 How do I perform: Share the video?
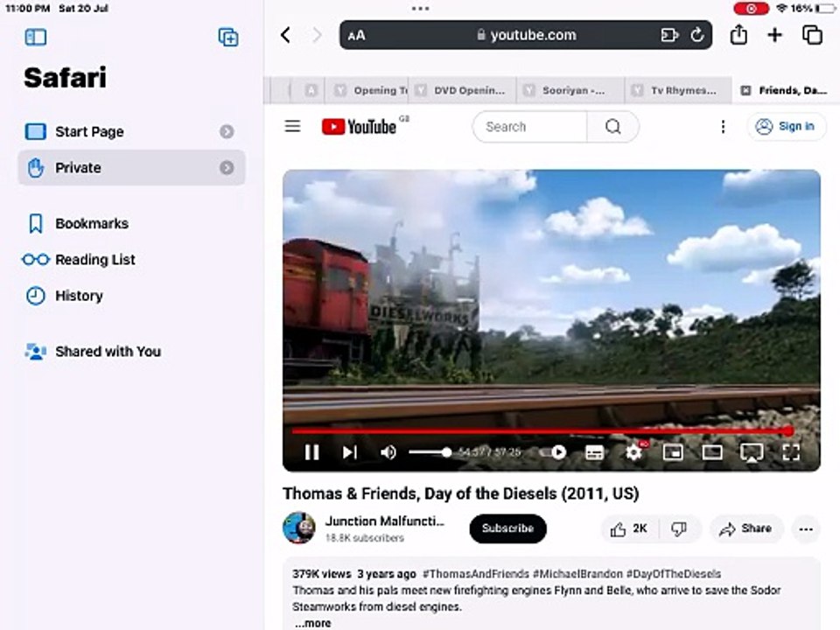pyautogui.click(x=745, y=529)
